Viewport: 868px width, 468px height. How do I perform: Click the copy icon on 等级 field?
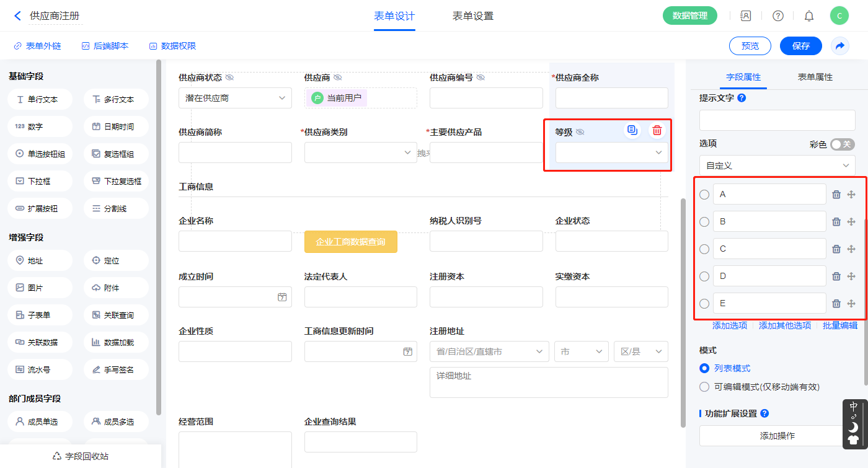(x=632, y=130)
